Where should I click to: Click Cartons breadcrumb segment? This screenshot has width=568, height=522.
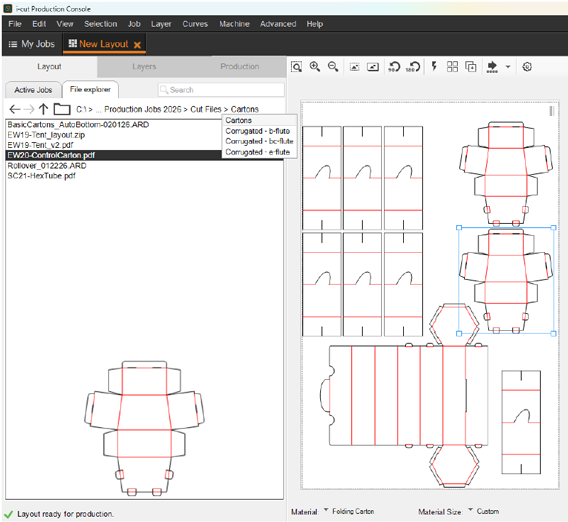click(x=245, y=109)
